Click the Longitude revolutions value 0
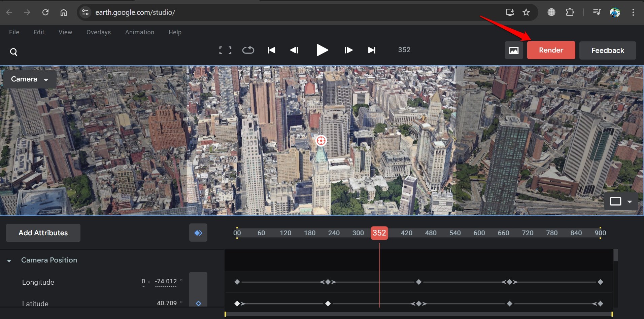 (143, 281)
